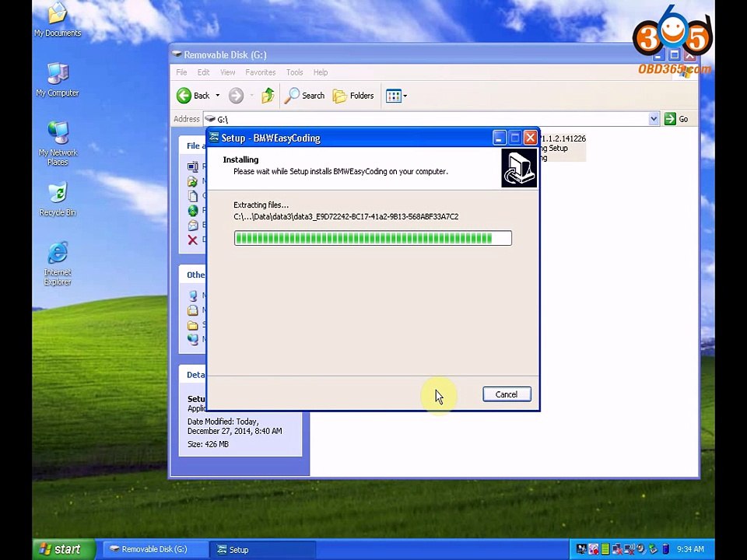
Task: Minimize the Setup - BMWEasyCoding window
Action: (x=499, y=138)
